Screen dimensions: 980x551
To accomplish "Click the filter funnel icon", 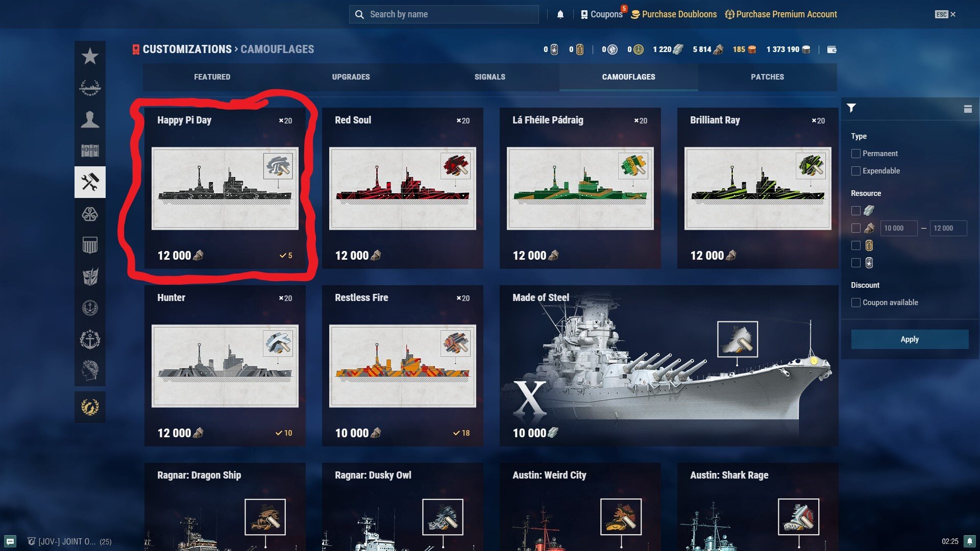I will [x=851, y=108].
